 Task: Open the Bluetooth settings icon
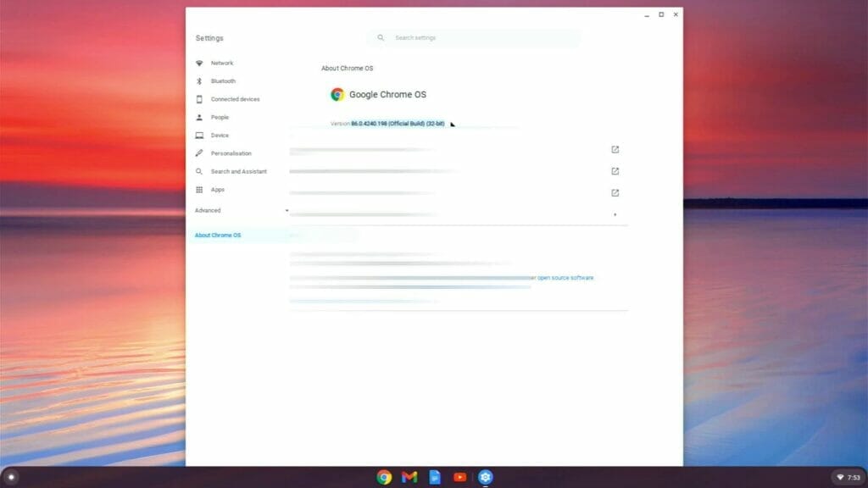pos(198,80)
